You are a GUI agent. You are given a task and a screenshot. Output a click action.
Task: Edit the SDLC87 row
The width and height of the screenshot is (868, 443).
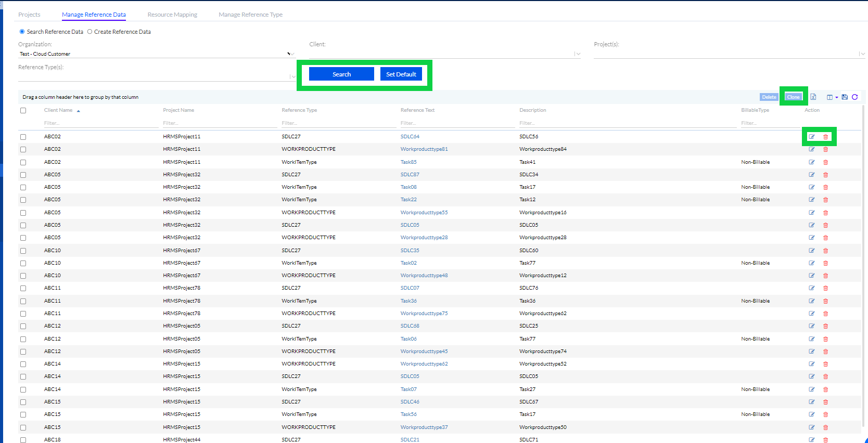click(x=812, y=175)
